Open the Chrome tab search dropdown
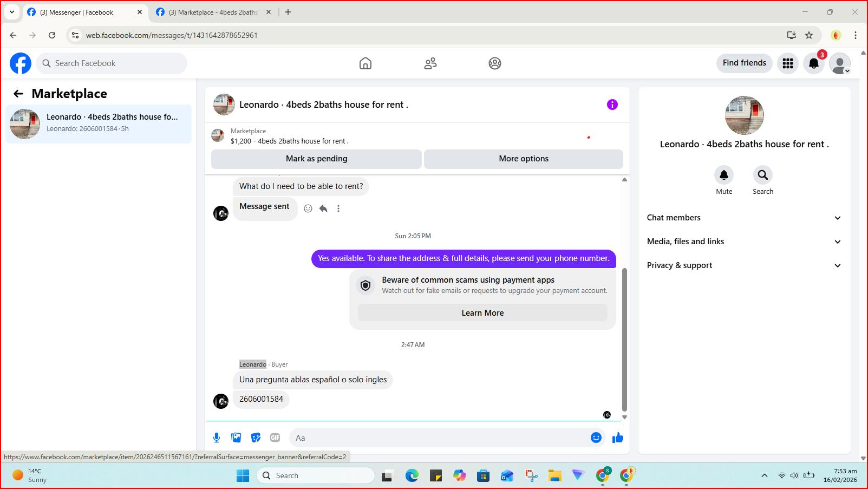868x489 pixels. pos(12,12)
